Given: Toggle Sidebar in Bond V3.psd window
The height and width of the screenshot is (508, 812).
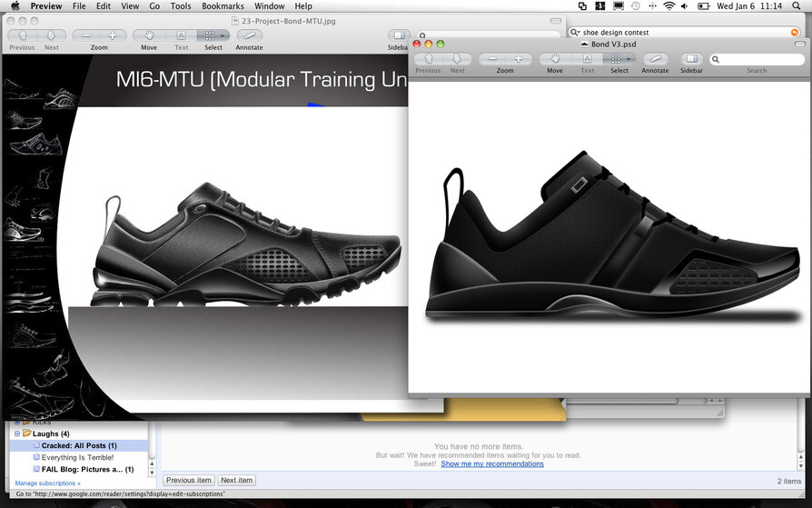Looking at the screenshot, I should [692, 58].
